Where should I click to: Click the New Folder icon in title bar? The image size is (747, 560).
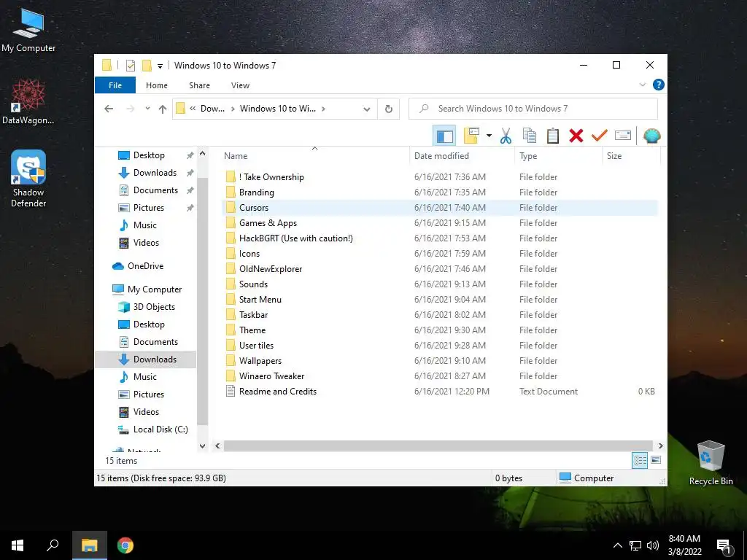pos(147,66)
